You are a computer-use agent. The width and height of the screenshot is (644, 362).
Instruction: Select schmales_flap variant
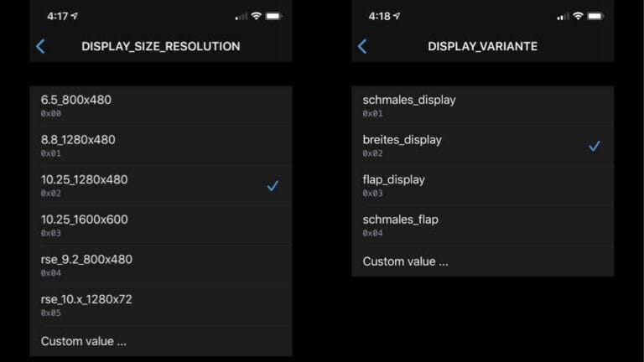tap(481, 225)
